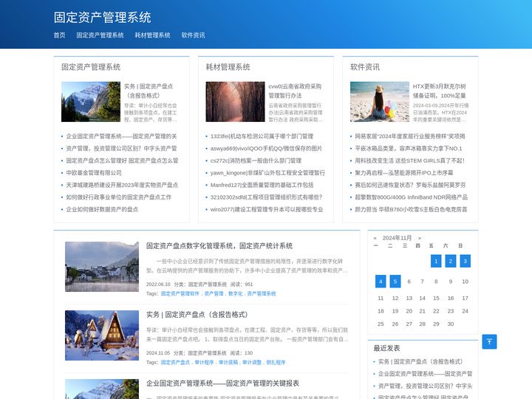532x399 pixels.
Task: Open list item cs272c|消防档案一般由什么部门管理
Action: (x=256, y=160)
